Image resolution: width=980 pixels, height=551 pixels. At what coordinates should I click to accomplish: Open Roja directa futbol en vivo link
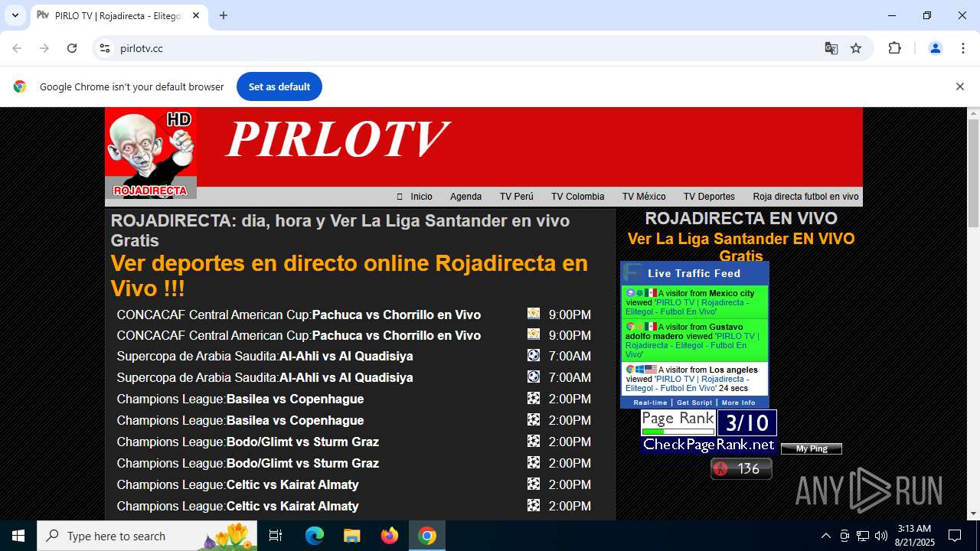pos(805,197)
